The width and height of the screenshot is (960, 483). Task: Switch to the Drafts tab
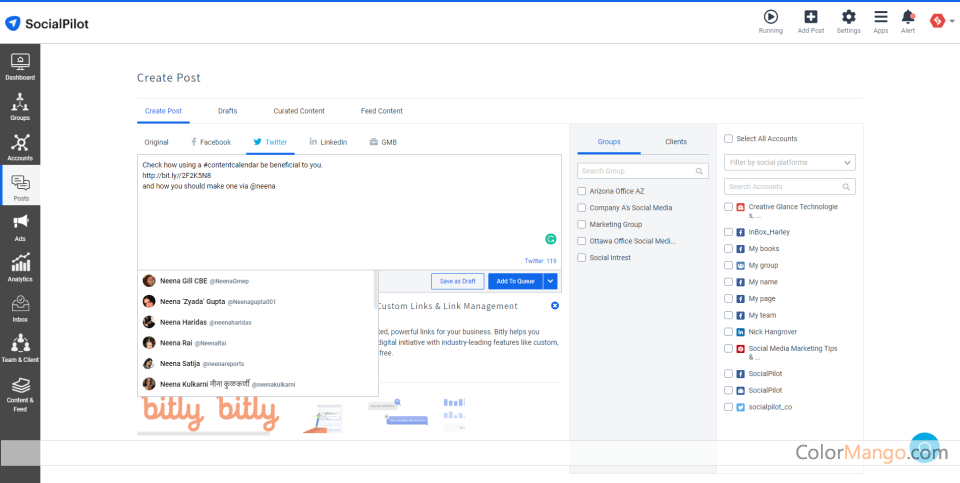point(227,111)
